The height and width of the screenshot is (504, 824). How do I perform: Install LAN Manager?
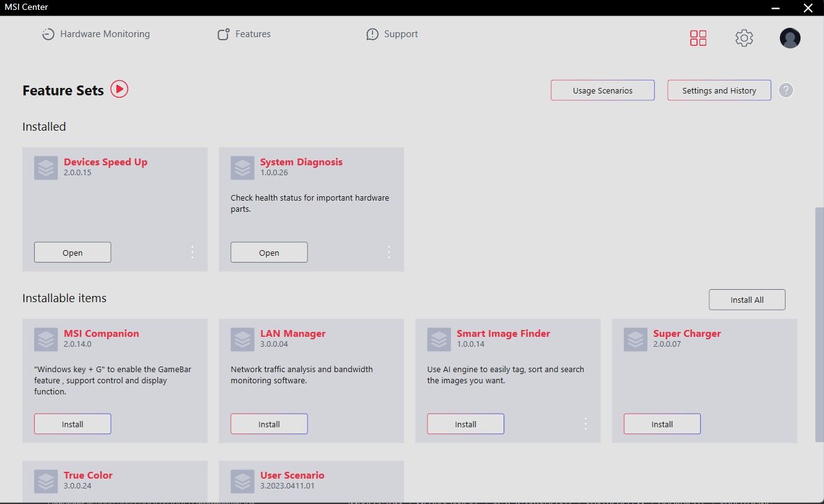pyautogui.click(x=269, y=424)
